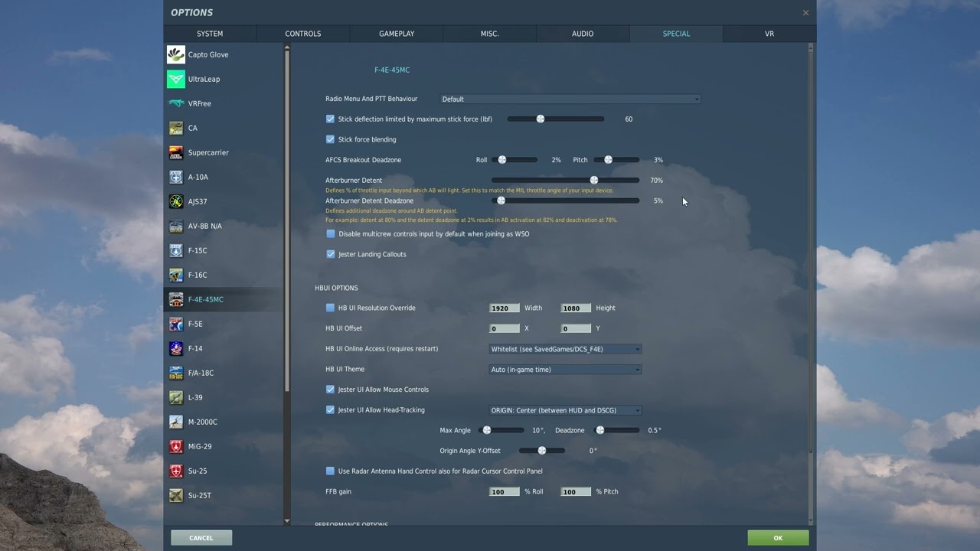Viewport: 980px width, 551px height.
Task: Disable Stick force blending checkbox
Action: coord(330,139)
